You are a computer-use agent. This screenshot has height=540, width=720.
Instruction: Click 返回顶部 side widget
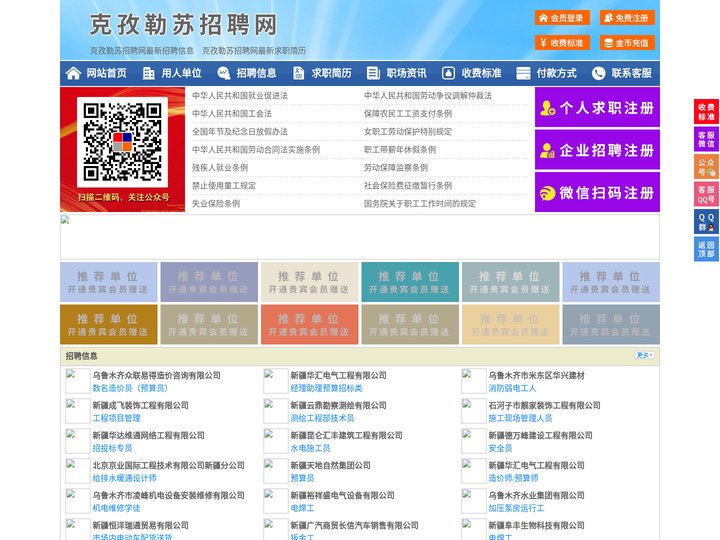tap(706, 249)
